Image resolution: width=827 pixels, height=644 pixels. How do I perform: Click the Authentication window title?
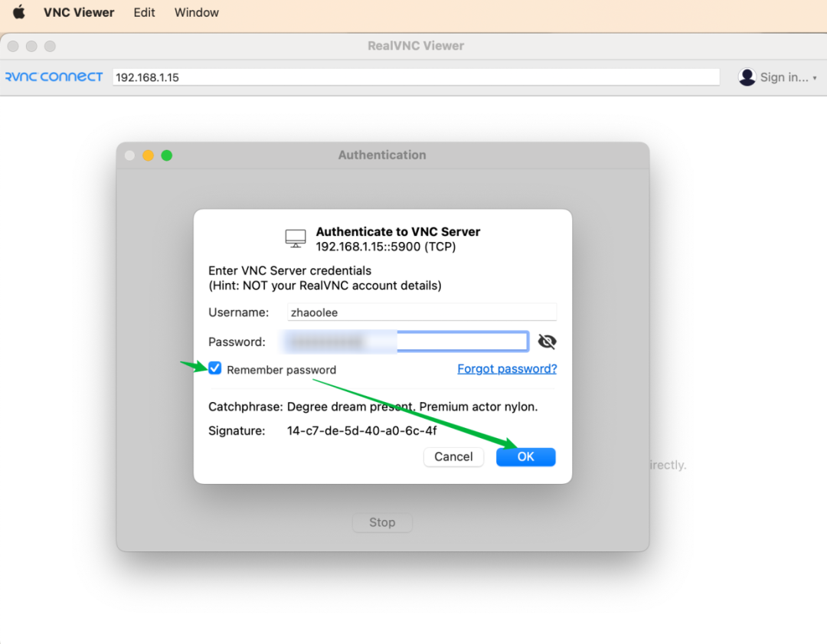[382, 155]
